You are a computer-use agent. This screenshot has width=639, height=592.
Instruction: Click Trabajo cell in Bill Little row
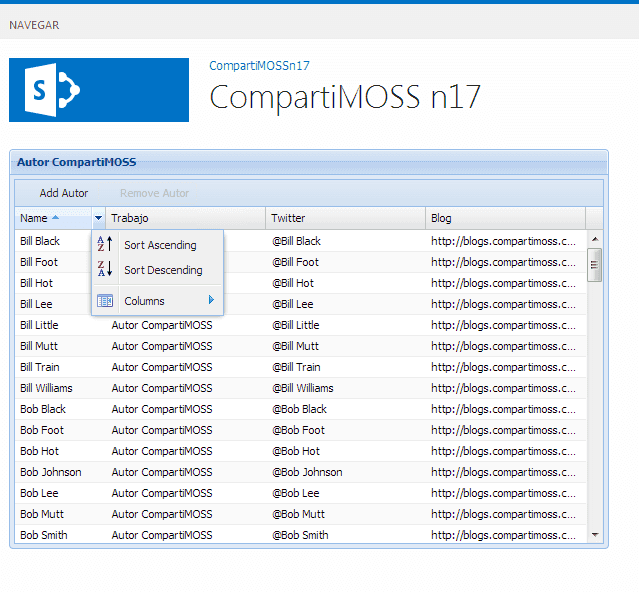point(186,325)
